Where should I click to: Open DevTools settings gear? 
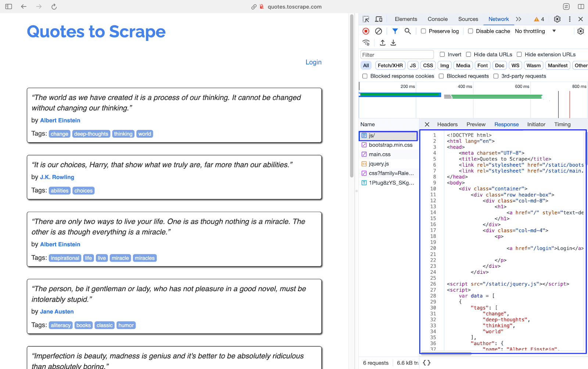557,19
